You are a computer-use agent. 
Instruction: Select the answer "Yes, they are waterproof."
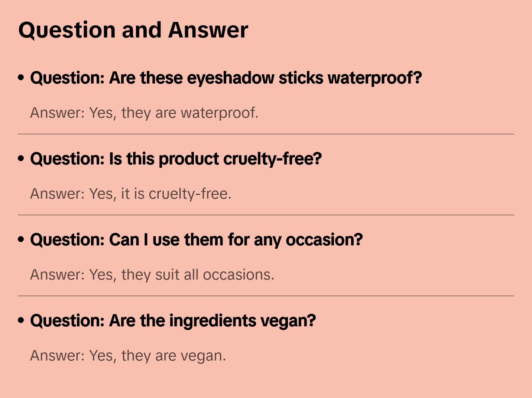pyautogui.click(x=144, y=113)
